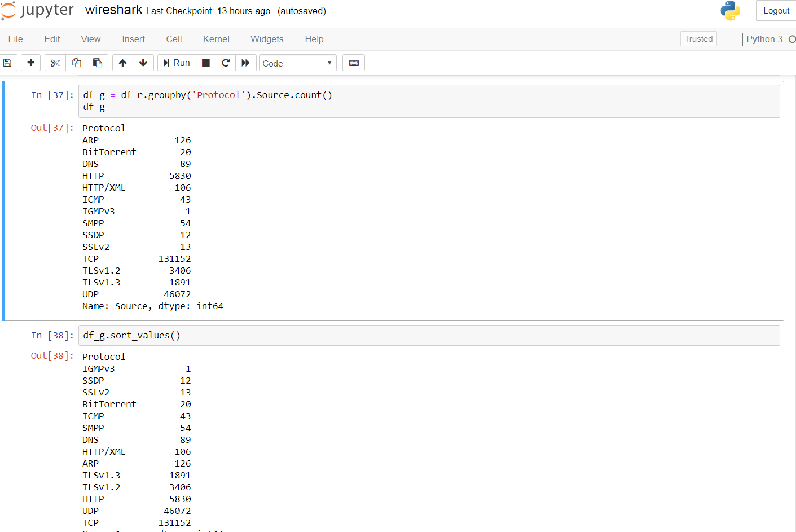
Task: Click the Last Checkpoint status text
Action: point(208,11)
